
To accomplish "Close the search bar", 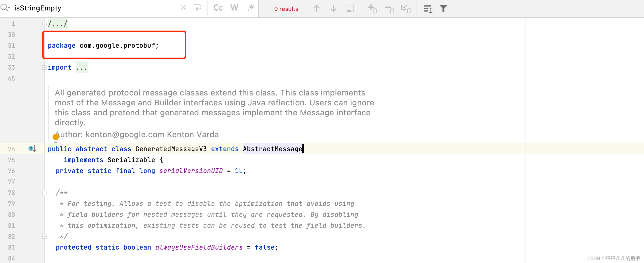I will (x=183, y=7).
